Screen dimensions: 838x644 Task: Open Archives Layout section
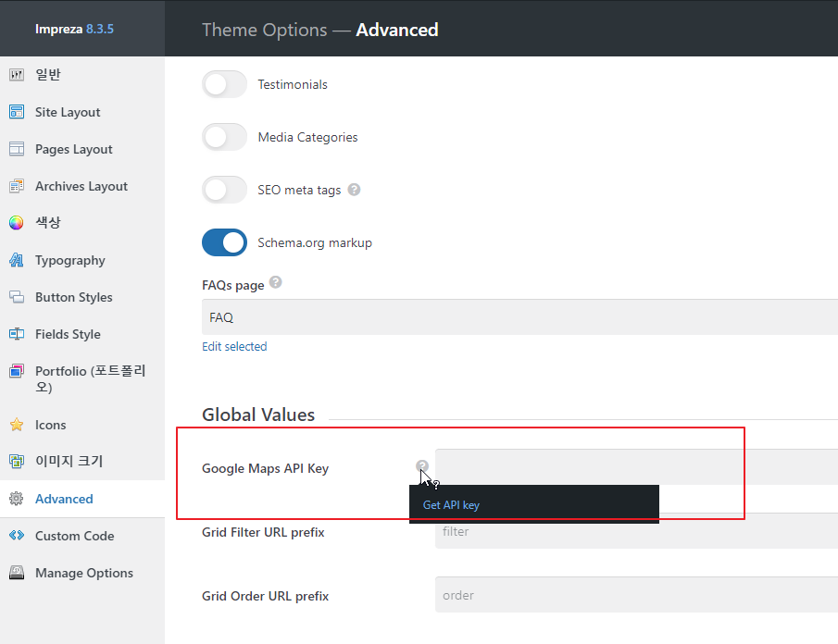coord(82,186)
